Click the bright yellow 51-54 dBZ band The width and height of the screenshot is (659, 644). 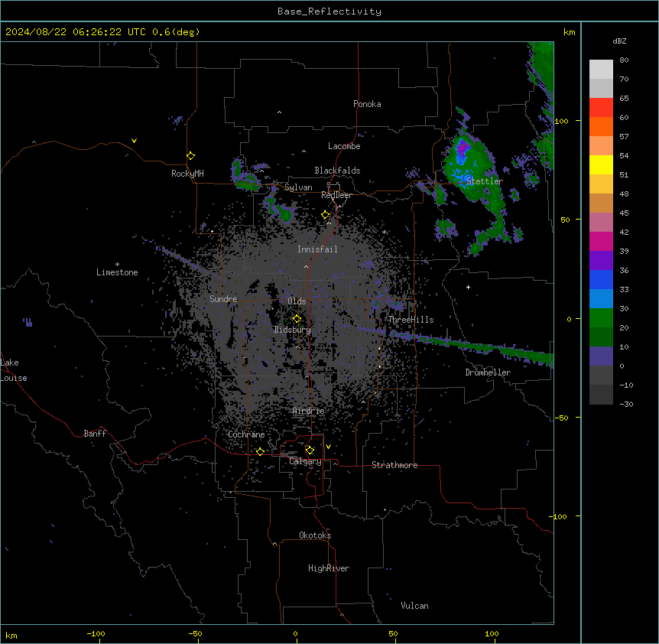click(x=601, y=164)
